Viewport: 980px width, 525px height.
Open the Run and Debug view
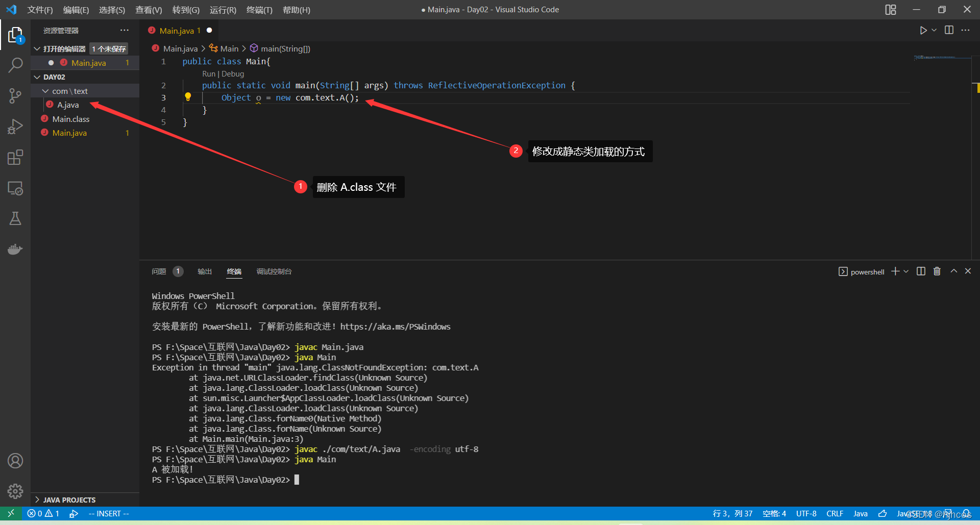[15, 126]
